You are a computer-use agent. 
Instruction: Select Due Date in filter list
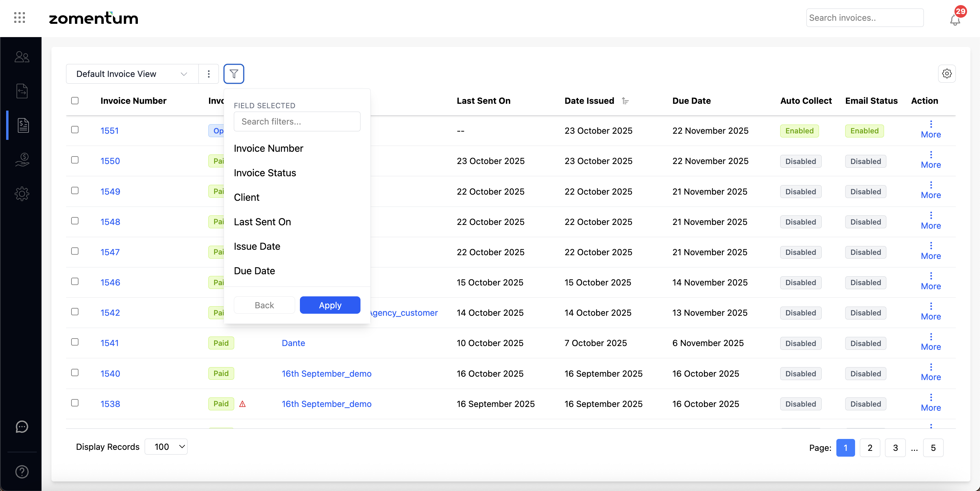point(254,271)
